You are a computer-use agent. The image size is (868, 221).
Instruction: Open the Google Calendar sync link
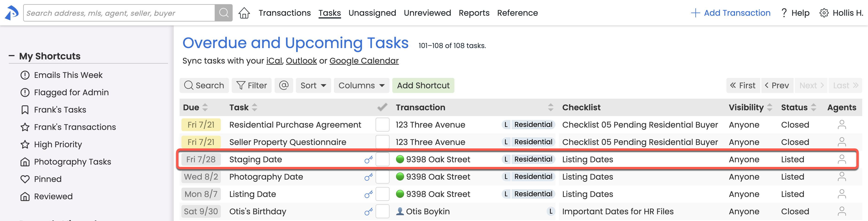coord(364,61)
